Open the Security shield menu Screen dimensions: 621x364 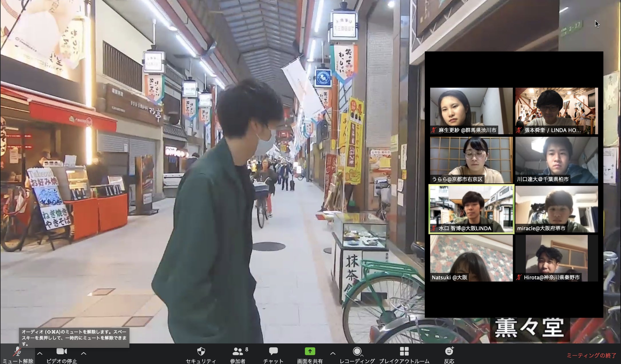click(201, 352)
